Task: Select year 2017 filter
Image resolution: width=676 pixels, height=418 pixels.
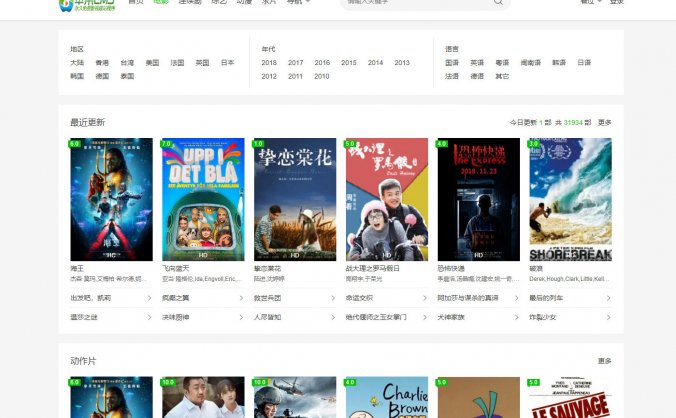Action: click(x=296, y=62)
